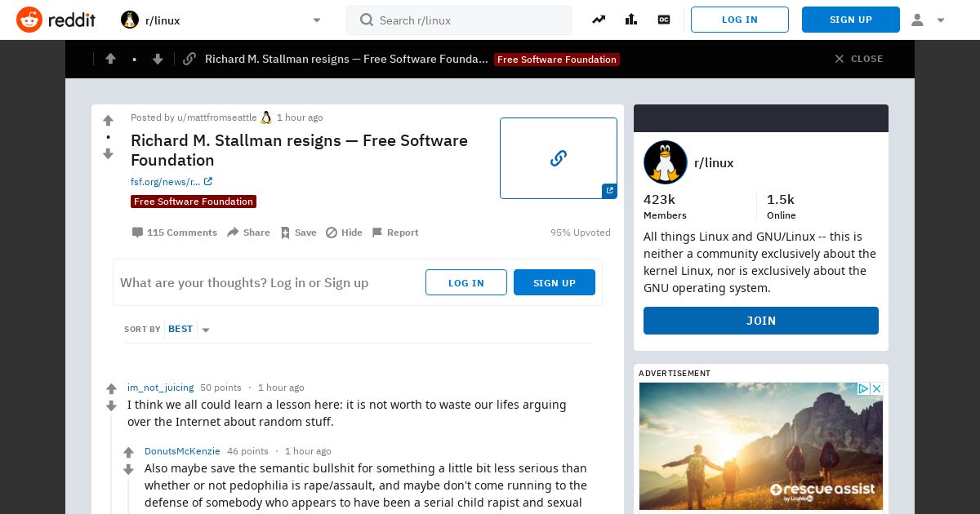
Task: Click the link icon in the title bar
Action: (189, 59)
